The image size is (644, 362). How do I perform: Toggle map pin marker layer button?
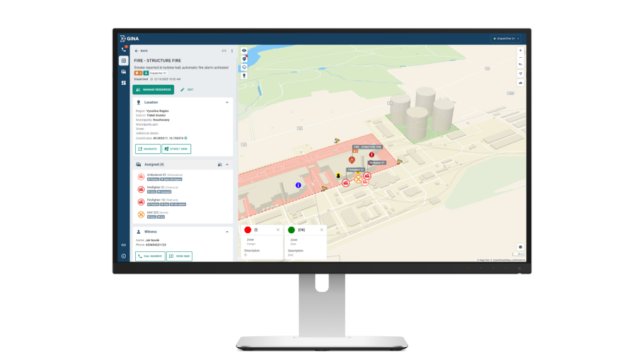pyautogui.click(x=244, y=75)
